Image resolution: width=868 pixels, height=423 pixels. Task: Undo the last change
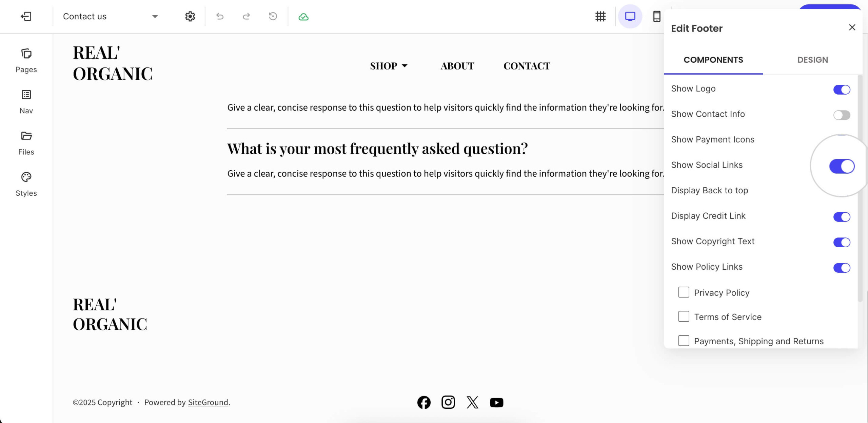pyautogui.click(x=220, y=16)
